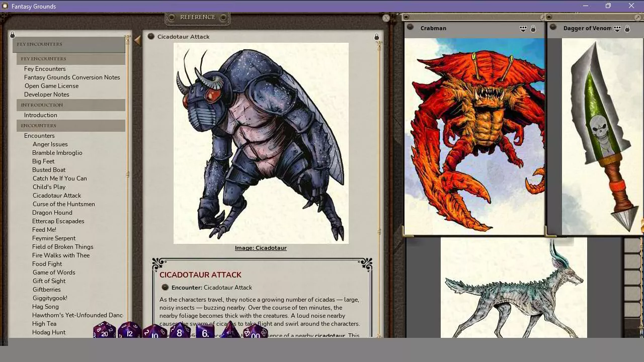Click the Crabman window link icon
This screenshot has height=362, width=644.
point(410,27)
